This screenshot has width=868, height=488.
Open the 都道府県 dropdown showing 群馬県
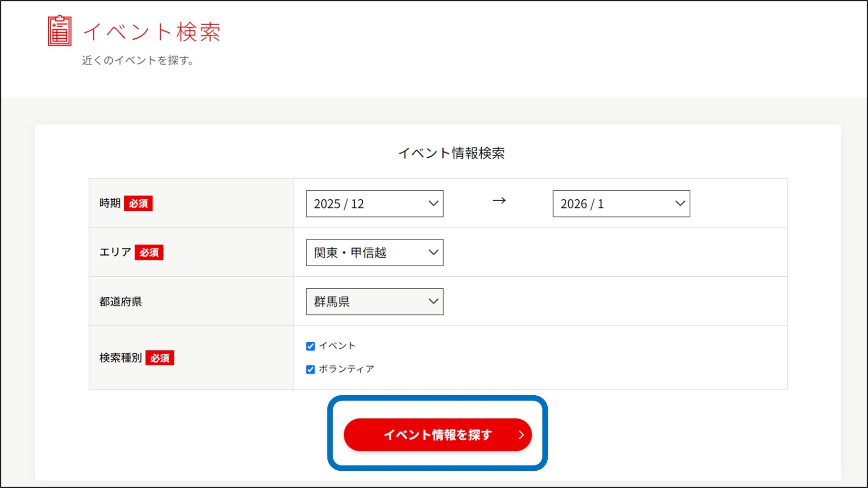point(374,302)
